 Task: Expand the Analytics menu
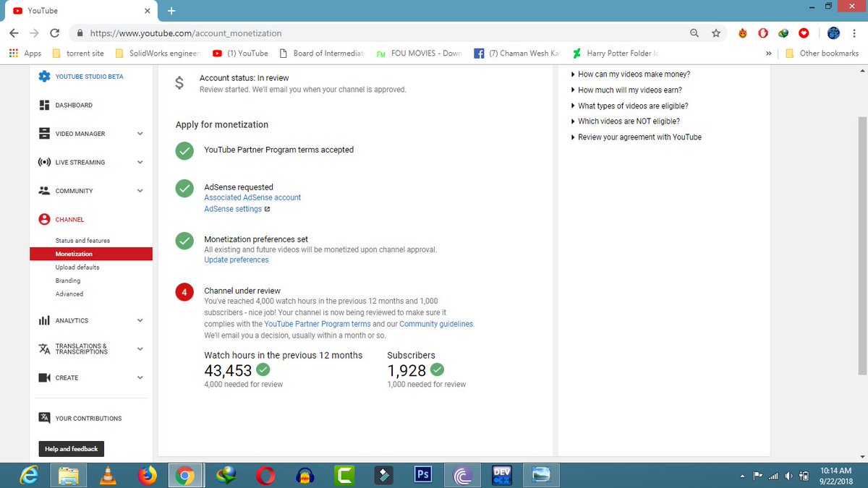coord(140,320)
